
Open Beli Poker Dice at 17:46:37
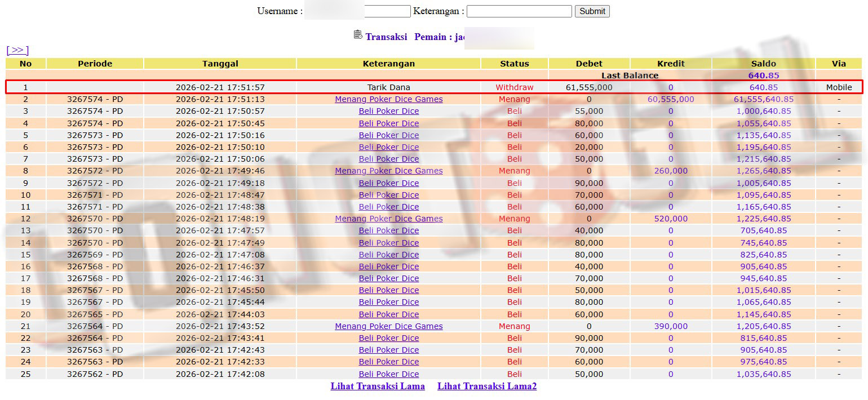389,266
